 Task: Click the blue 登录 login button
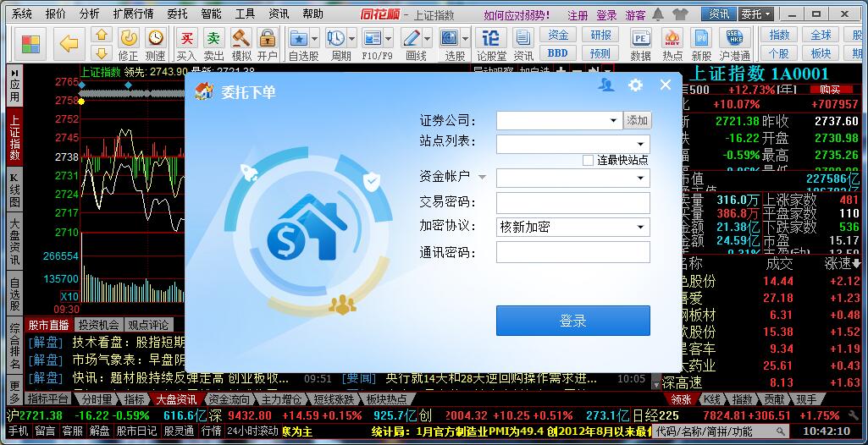pyautogui.click(x=573, y=321)
